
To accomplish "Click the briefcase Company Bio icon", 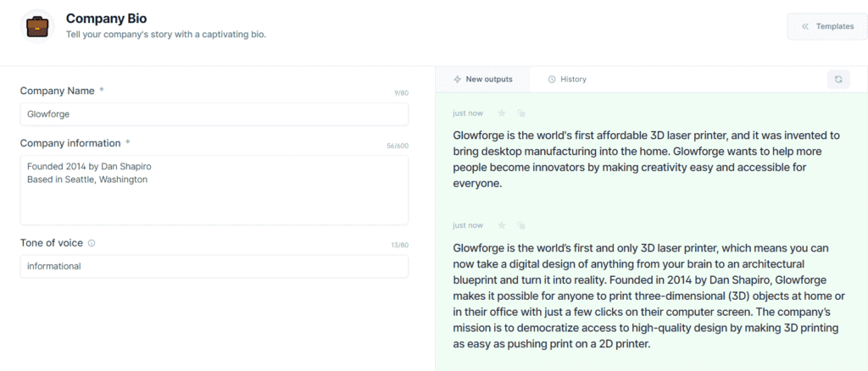I will click(37, 26).
